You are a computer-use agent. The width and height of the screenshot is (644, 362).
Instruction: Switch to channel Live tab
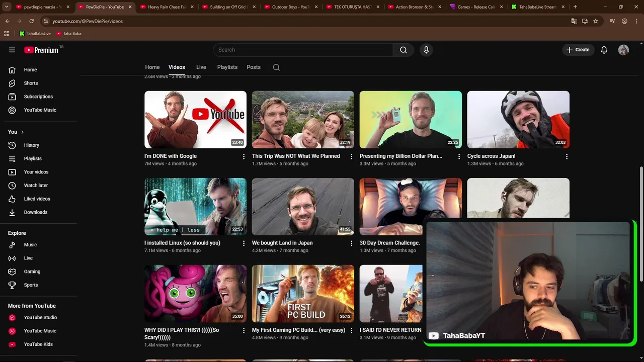pos(201,67)
